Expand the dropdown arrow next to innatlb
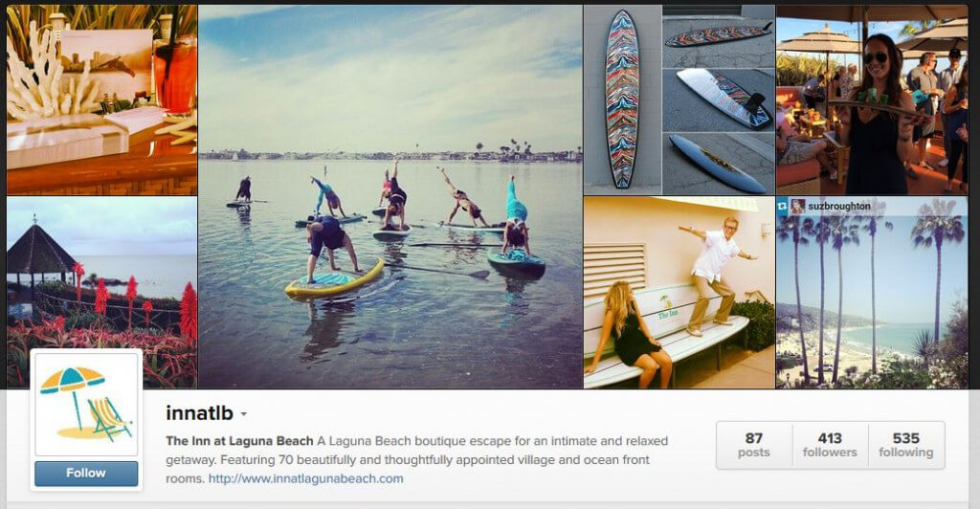The height and width of the screenshot is (509, 980). pos(244,414)
